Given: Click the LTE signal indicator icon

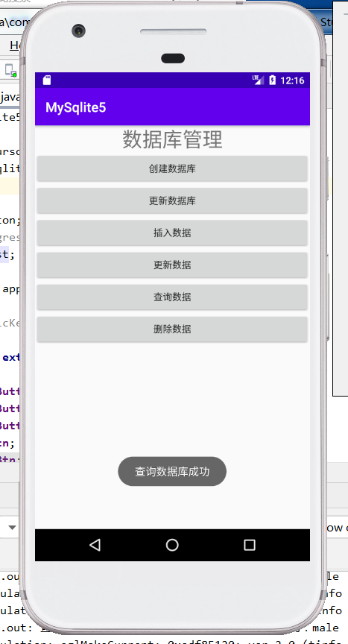Looking at the screenshot, I should tap(258, 80).
